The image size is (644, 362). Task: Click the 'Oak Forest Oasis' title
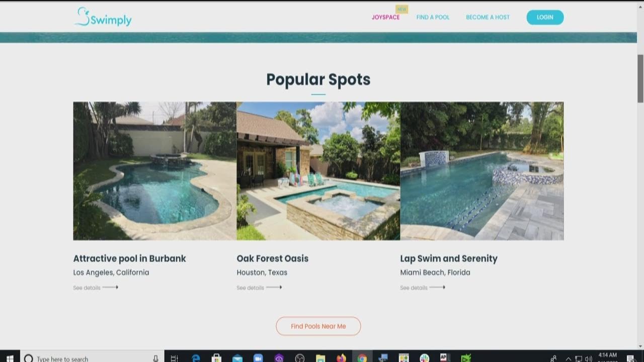272,258
